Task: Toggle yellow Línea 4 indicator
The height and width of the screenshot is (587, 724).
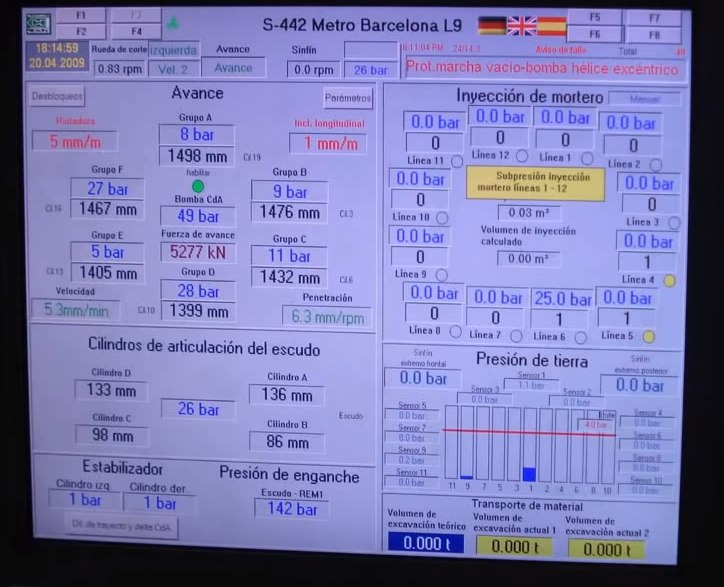Action: [669, 280]
